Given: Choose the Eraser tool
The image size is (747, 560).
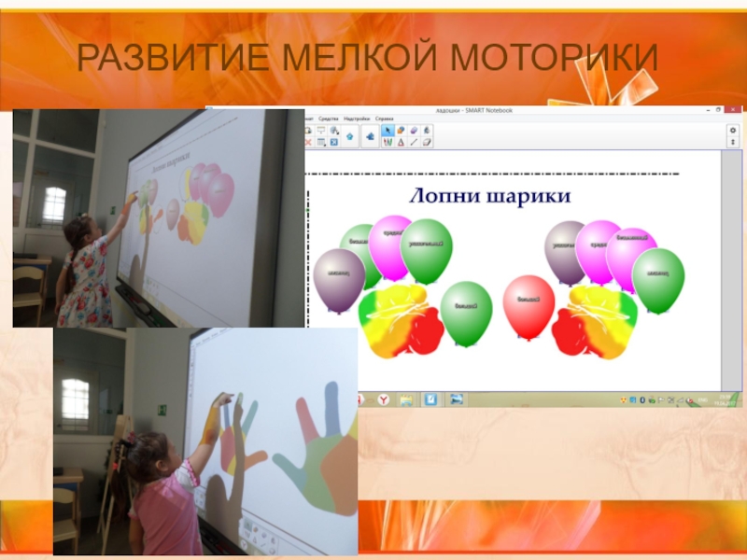Looking at the screenshot, I should tap(414, 130).
